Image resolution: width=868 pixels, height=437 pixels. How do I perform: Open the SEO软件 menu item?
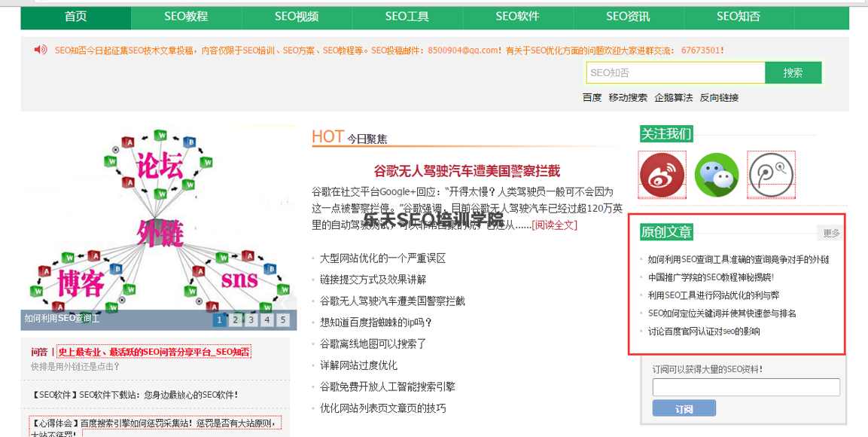[x=516, y=17]
